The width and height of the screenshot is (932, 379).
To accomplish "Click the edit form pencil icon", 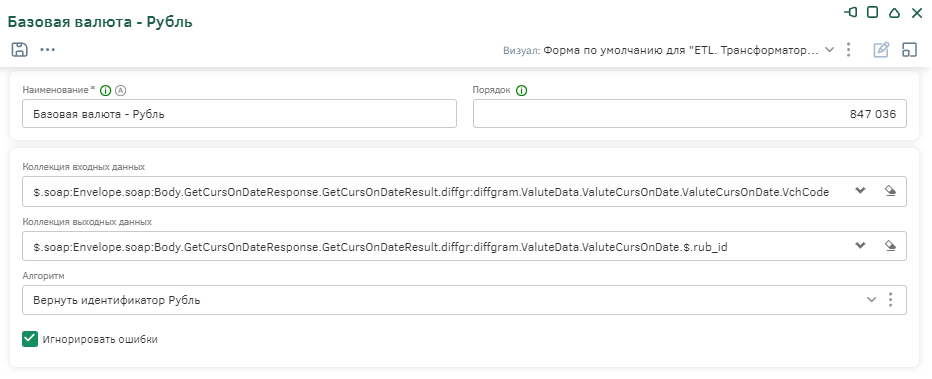I will [881, 50].
